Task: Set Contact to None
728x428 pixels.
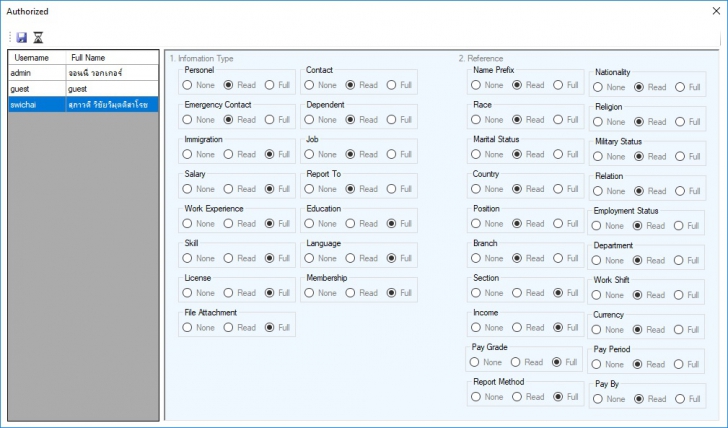Action: [321, 85]
